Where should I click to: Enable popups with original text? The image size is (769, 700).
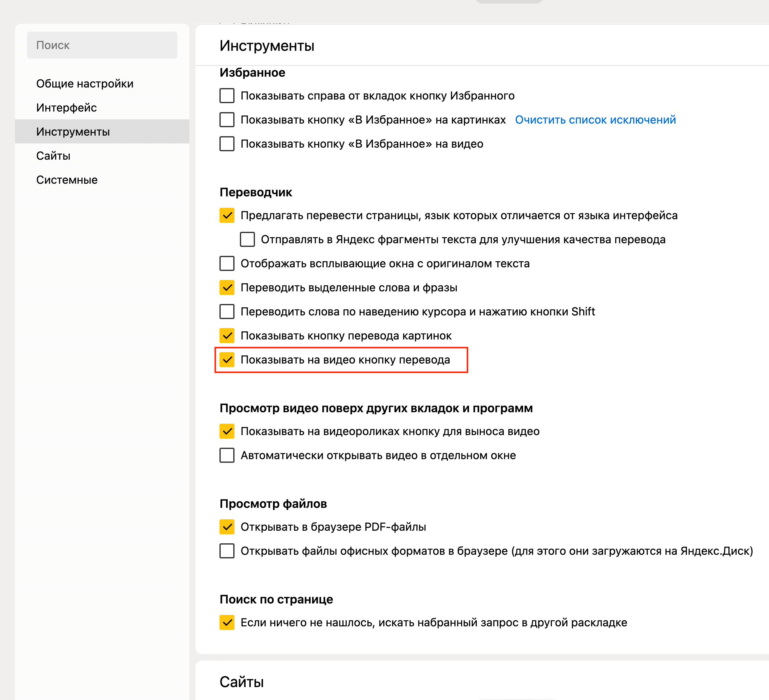point(227,264)
